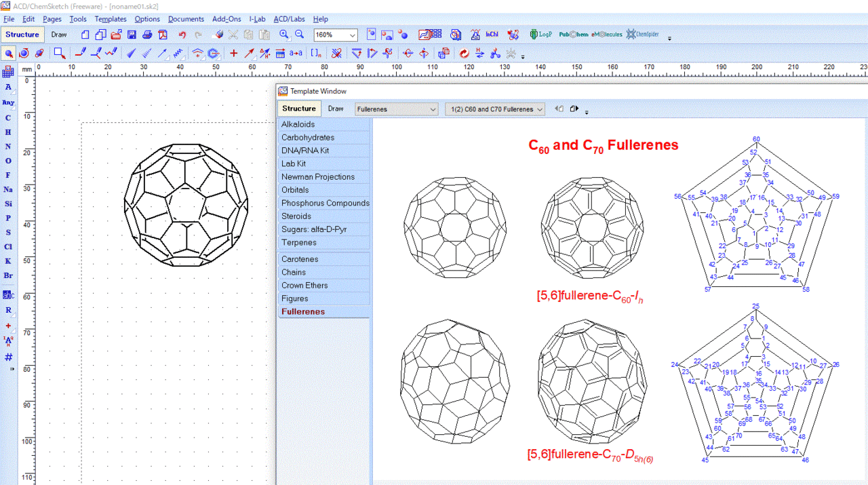The width and height of the screenshot is (868, 485).
Task: Go to next template page arrow
Action: click(x=574, y=109)
